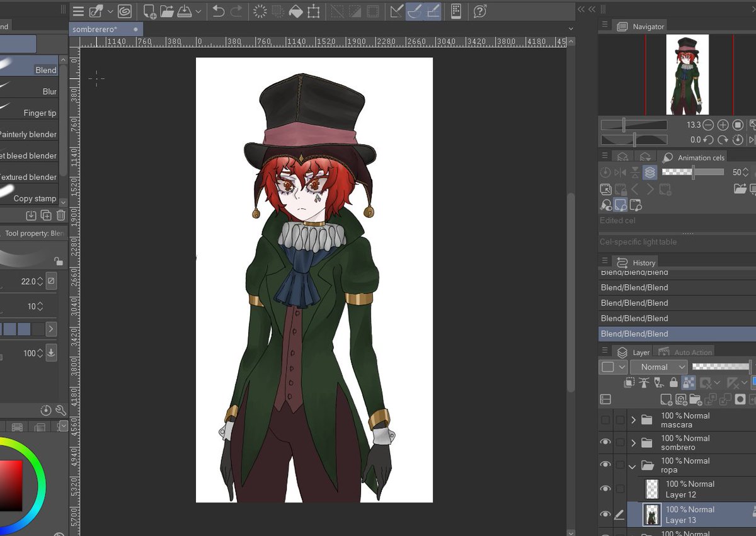
Task: Open the History panel tab
Action: click(637, 263)
